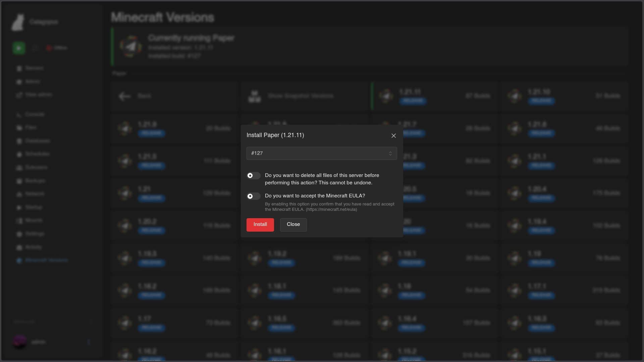This screenshot has width=644, height=362.
Task: Click the Console icon in sidebar
Action: tap(19, 115)
